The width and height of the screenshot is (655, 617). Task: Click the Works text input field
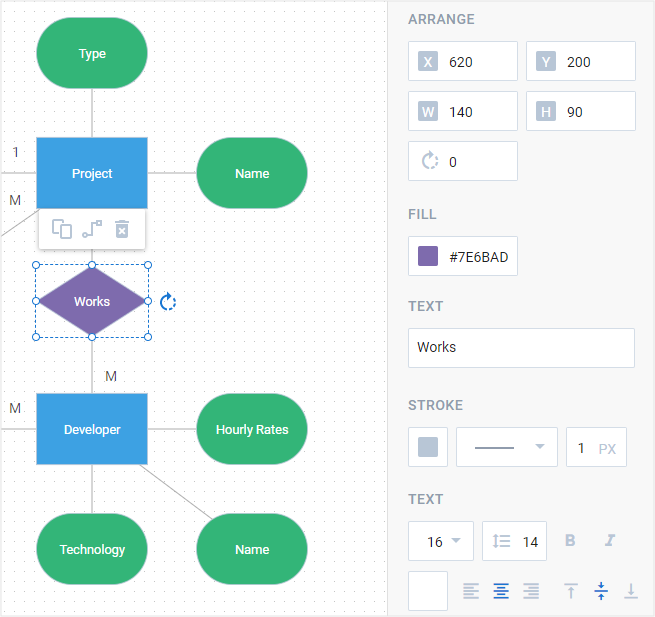coord(521,348)
